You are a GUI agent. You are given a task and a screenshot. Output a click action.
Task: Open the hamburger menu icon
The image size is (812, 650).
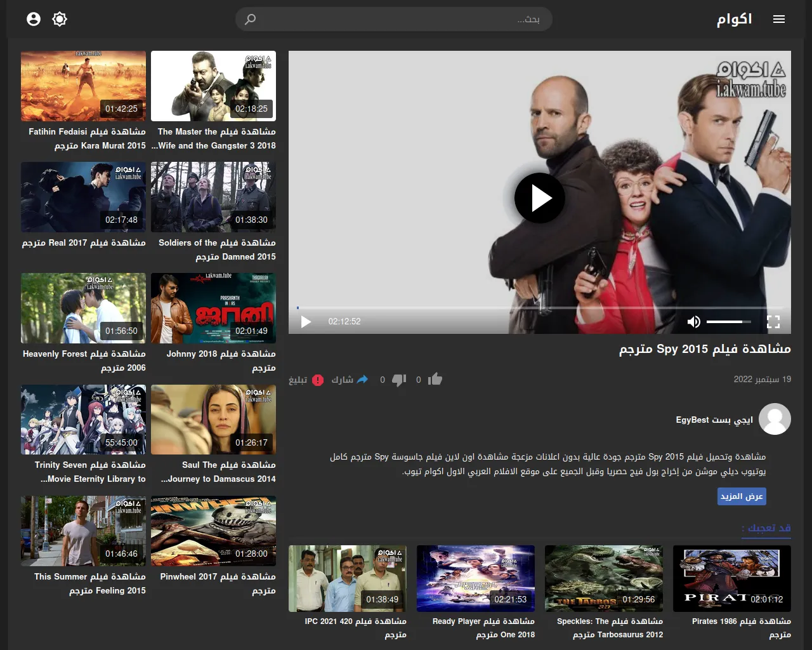[x=779, y=19]
